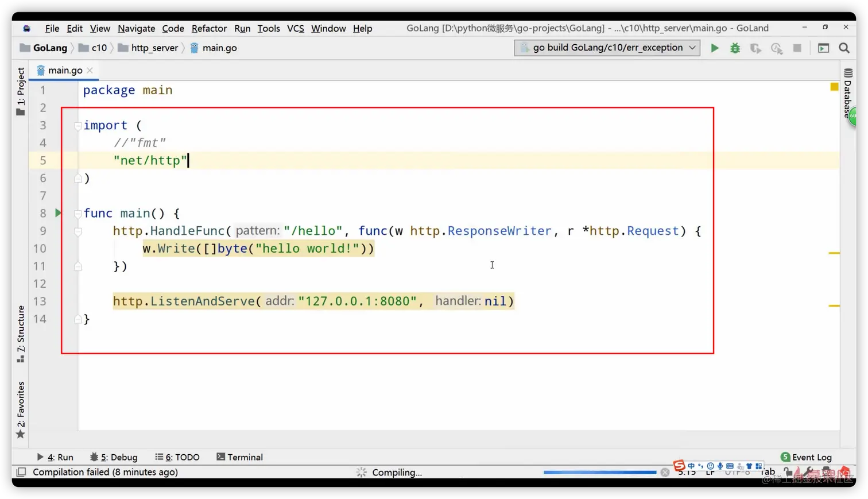The width and height of the screenshot is (868, 499).
Task: Show the Terminal tool window
Action: click(x=239, y=457)
